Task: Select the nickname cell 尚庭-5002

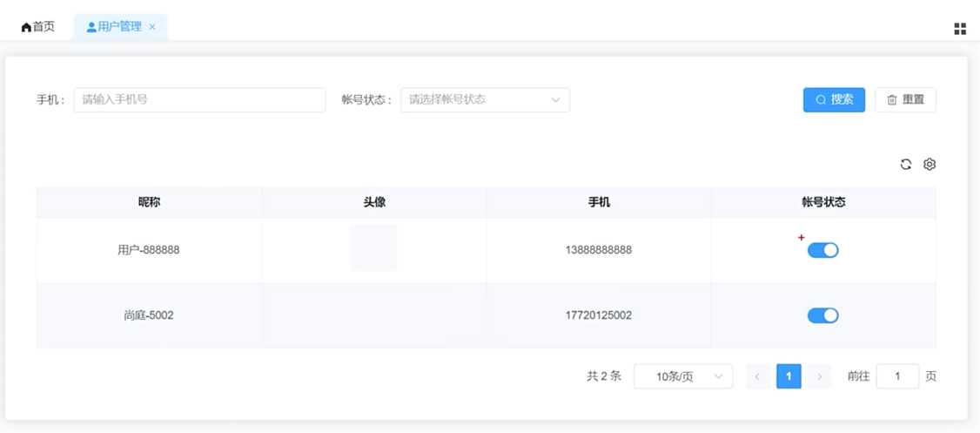Action: click(149, 315)
